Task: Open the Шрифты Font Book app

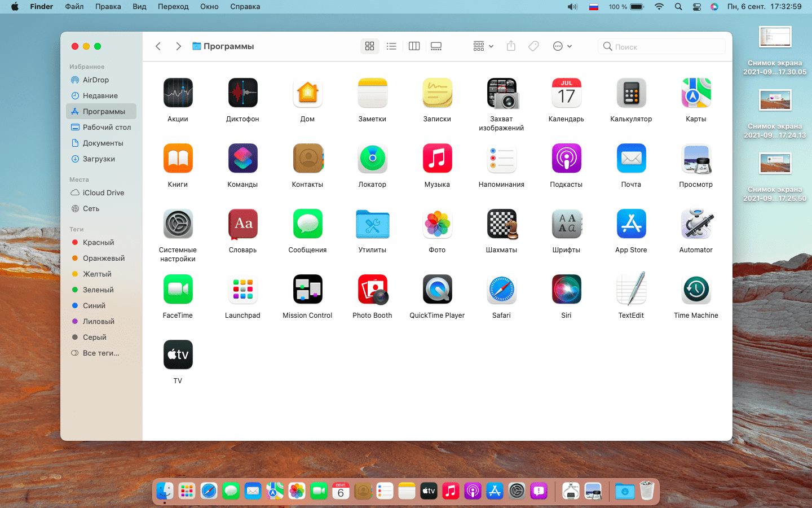Action: pyautogui.click(x=566, y=224)
